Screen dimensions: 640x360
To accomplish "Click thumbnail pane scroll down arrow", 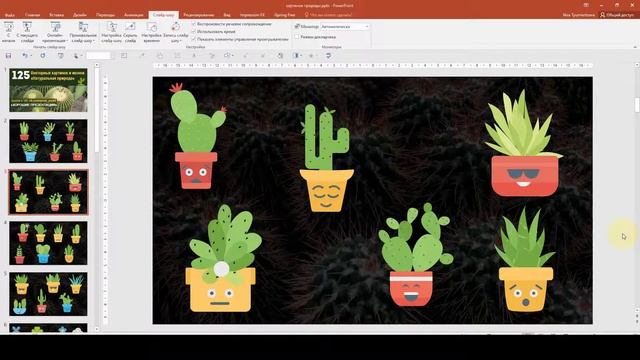I will click(97, 329).
